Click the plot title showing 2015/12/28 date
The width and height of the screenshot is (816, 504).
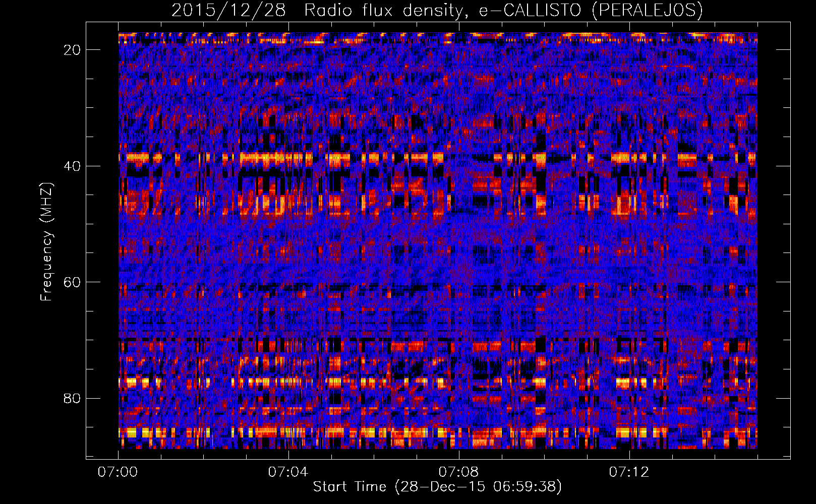coord(437,10)
